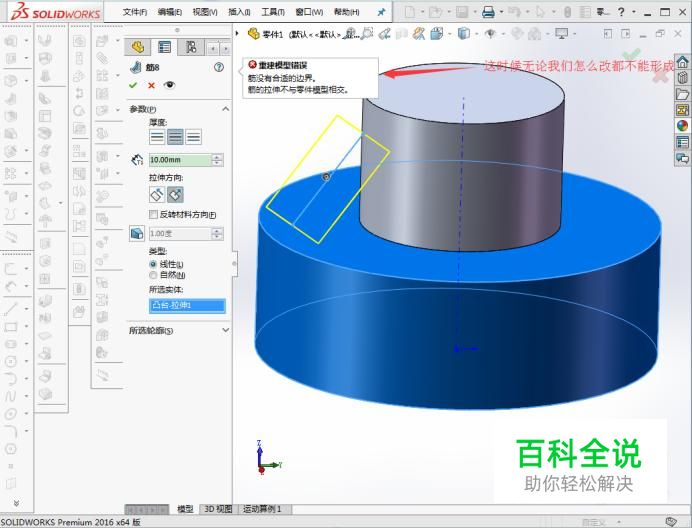The width and height of the screenshot is (692, 528).
Task: Switch to the 3D 视图 bottom tab
Action: point(218,509)
